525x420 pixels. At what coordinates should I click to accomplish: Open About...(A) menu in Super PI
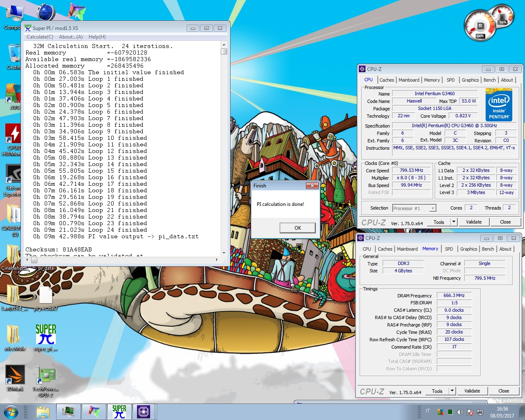(71, 37)
